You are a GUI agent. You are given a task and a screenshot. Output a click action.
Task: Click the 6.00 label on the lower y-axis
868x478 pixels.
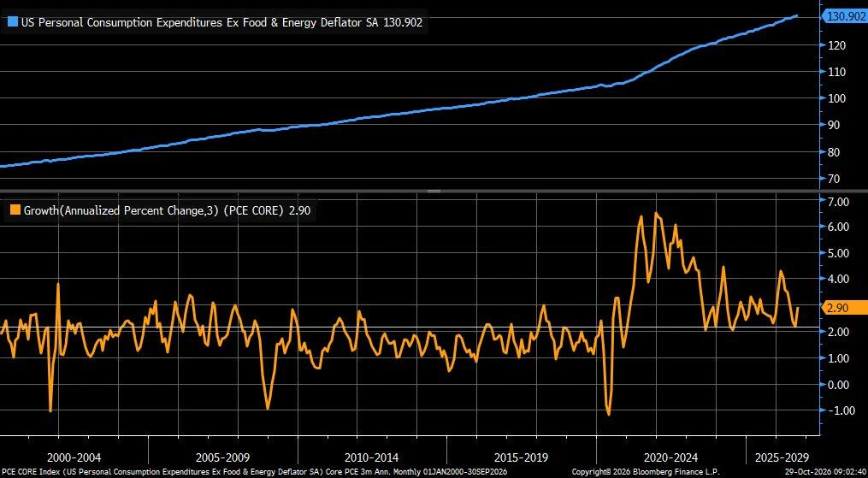(x=838, y=227)
